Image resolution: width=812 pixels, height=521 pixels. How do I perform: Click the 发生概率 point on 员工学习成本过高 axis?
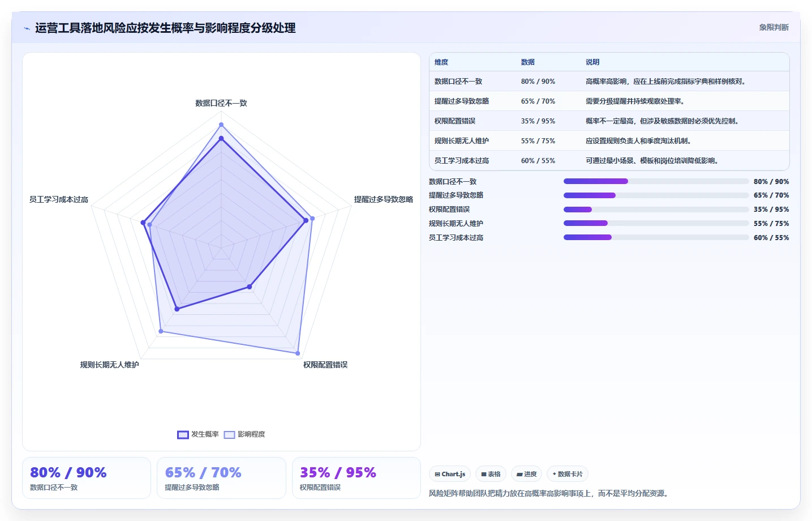pos(143,223)
